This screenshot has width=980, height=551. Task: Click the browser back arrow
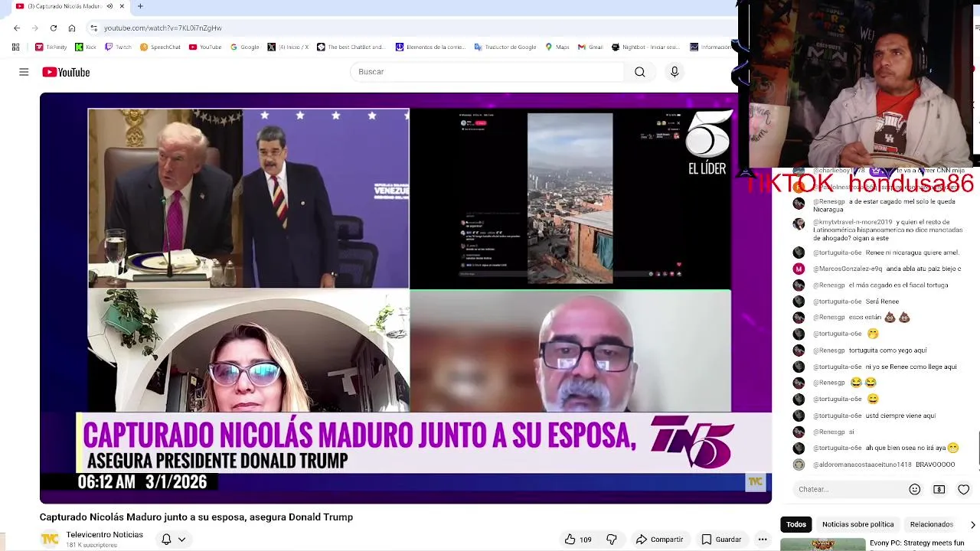pos(17,28)
